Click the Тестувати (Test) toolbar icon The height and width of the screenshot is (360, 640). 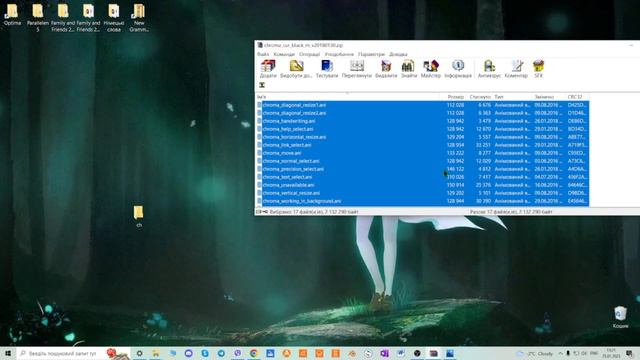pyautogui.click(x=327, y=69)
